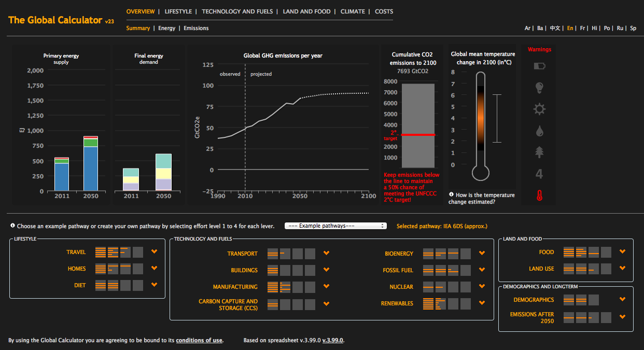Expand the Food lever arrow
The image size is (644, 350).
tap(622, 252)
